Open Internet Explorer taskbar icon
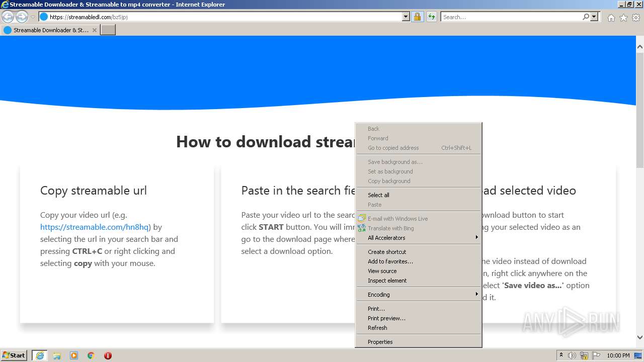Viewport: 644px width, 362px height. (40, 355)
